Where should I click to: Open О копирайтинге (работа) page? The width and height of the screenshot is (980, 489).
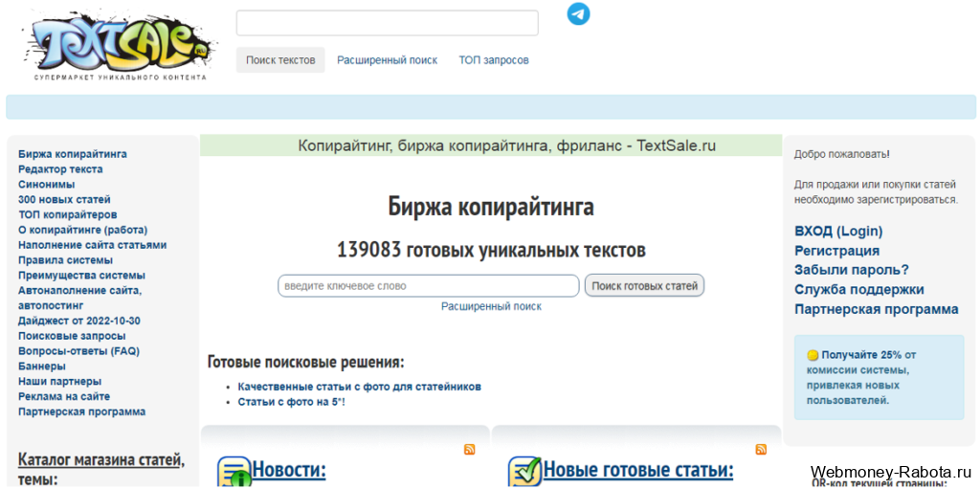pyautogui.click(x=83, y=230)
